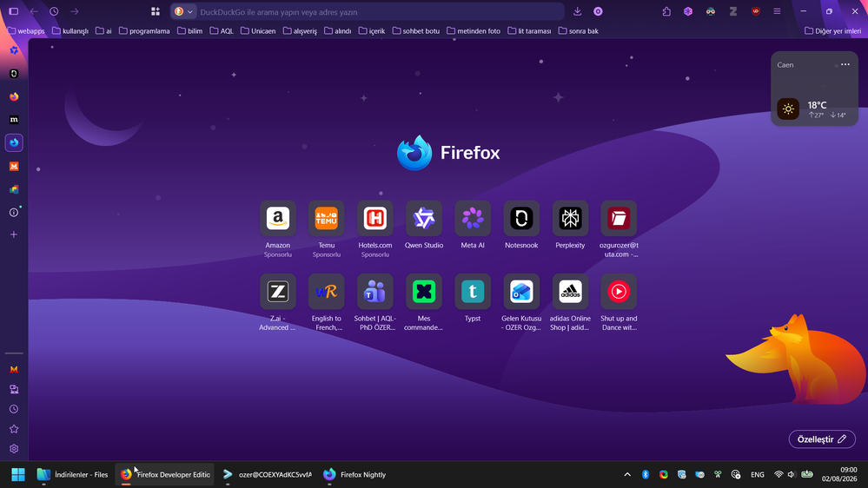Open Amazon sponsored shortcut tile

pyautogui.click(x=278, y=218)
